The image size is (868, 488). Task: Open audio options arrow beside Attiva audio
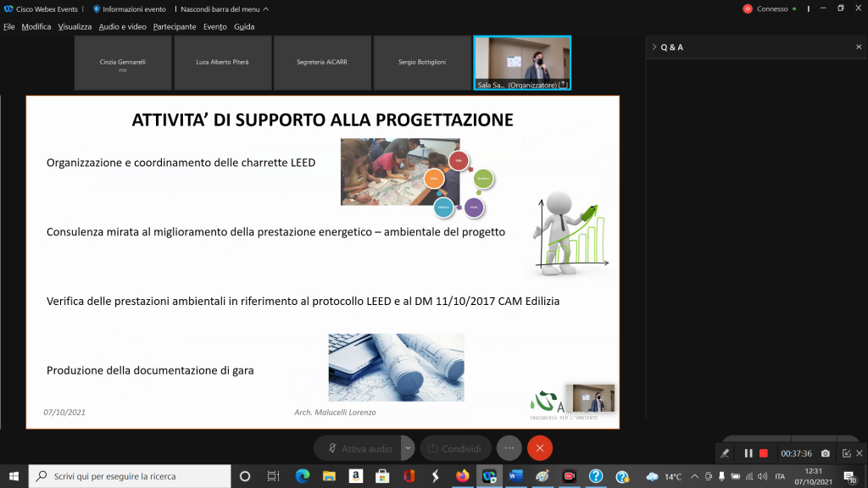[409, 448]
